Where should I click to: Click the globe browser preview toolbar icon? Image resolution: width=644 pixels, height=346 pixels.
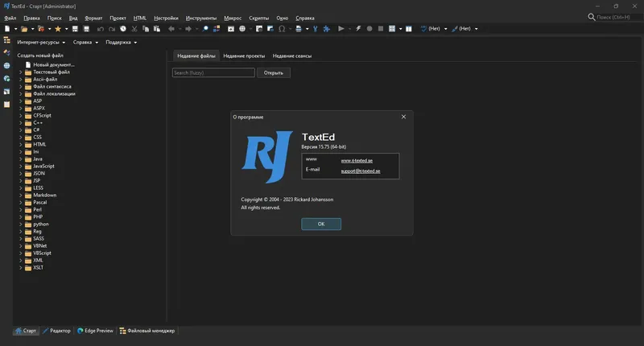[x=242, y=29]
